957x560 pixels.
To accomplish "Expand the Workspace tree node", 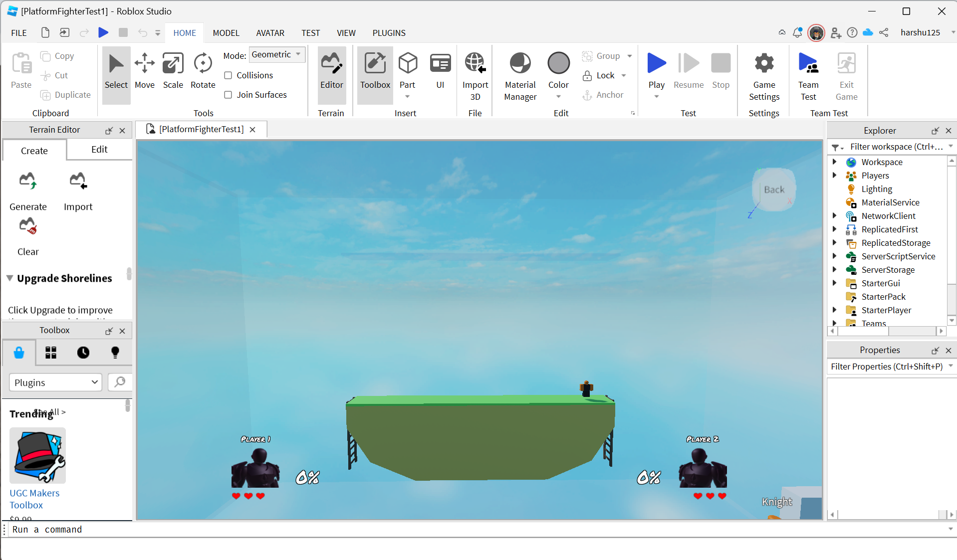I will pos(834,162).
